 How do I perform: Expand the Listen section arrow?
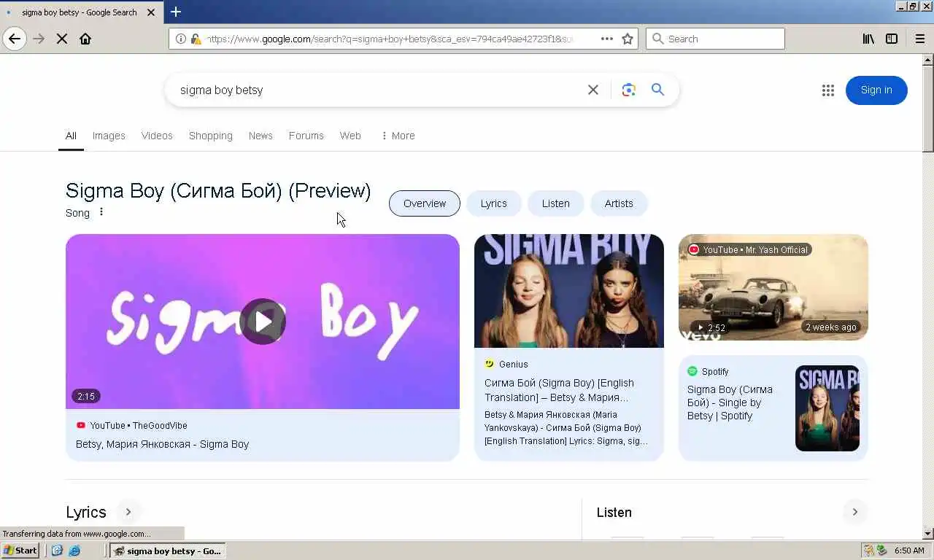pyautogui.click(x=854, y=512)
